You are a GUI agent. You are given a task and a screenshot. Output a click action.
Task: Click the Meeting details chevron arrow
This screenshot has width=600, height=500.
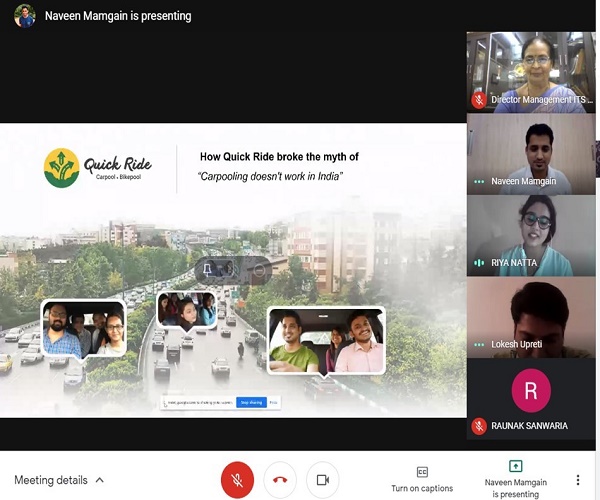[x=99, y=480]
